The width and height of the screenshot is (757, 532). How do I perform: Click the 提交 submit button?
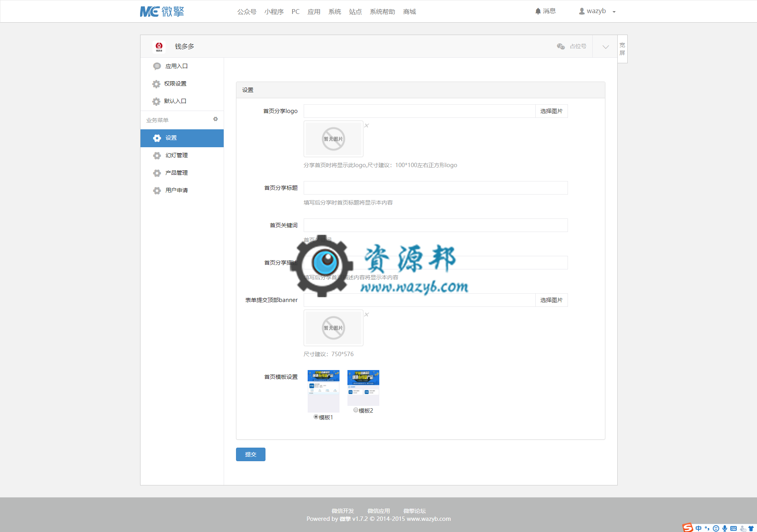[251, 454]
